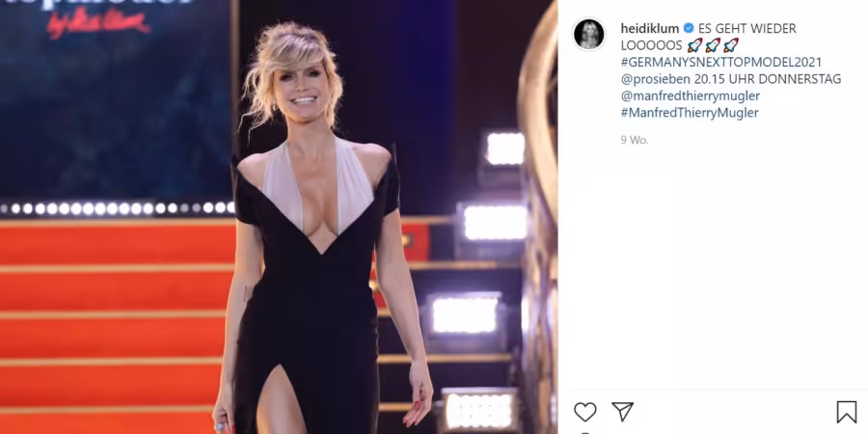Open the round profile avatar
Viewport: 868px width, 434px height.
(x=589, y=35)
